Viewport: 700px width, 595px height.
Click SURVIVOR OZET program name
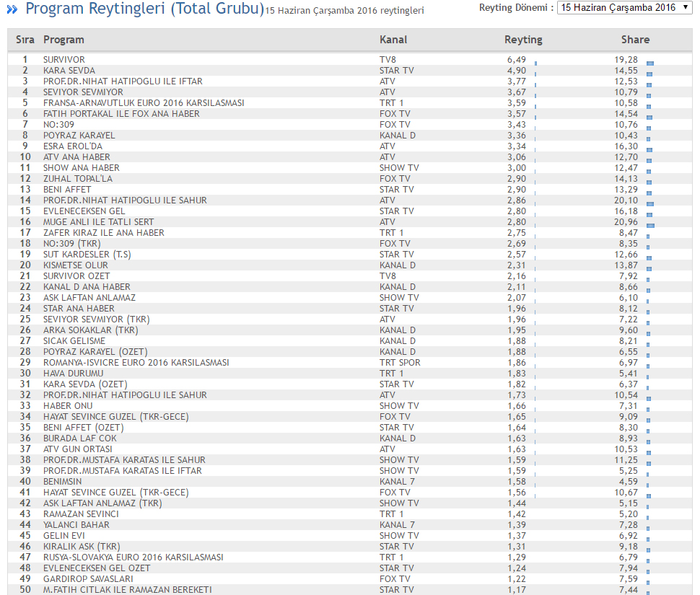(76, 276)
